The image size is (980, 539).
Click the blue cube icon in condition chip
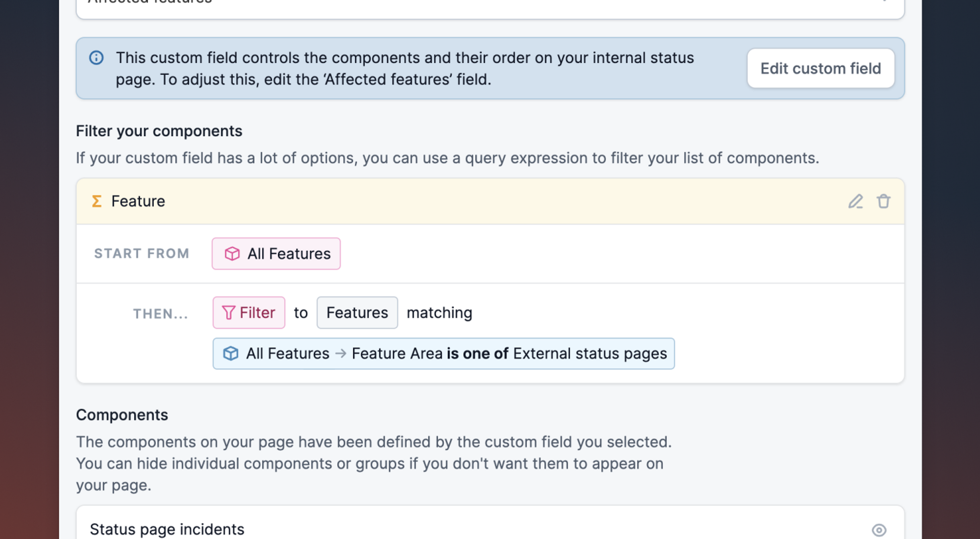231,354
